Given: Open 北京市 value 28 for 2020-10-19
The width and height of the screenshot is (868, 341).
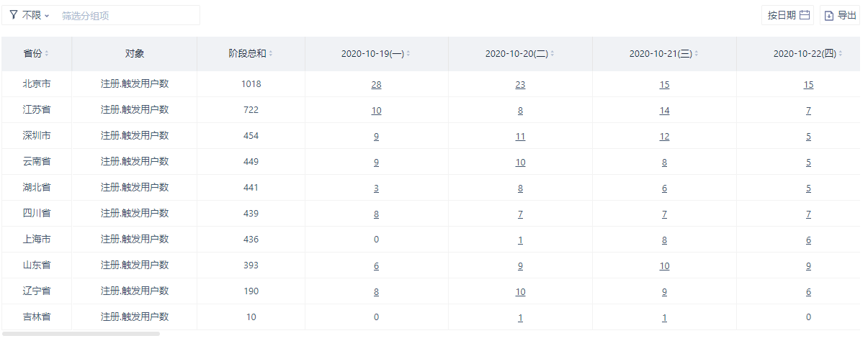Looking at the screenshot, I should 376,85.
